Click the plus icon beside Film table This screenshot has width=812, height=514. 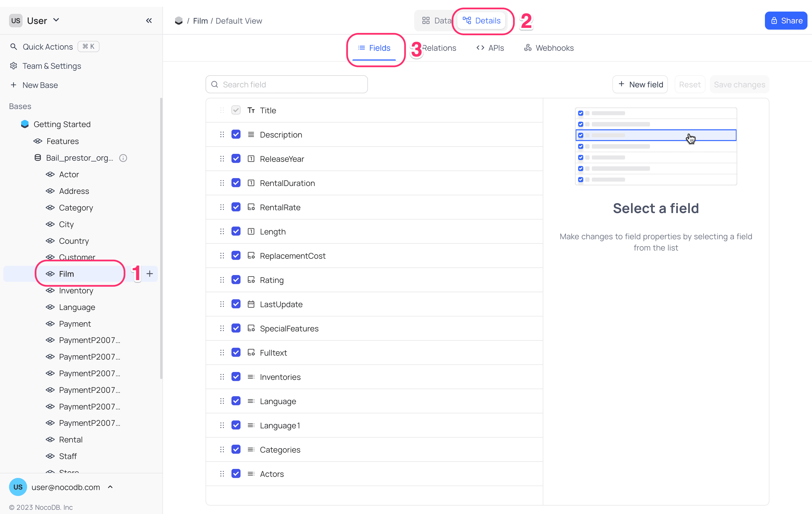pyautogui.click(x=150, y=274)
